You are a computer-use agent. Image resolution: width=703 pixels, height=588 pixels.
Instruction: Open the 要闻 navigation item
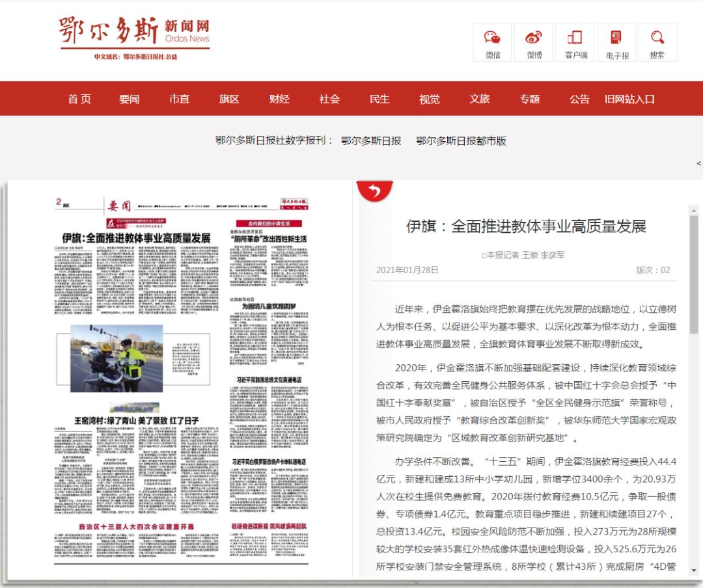tap(129, 99)
